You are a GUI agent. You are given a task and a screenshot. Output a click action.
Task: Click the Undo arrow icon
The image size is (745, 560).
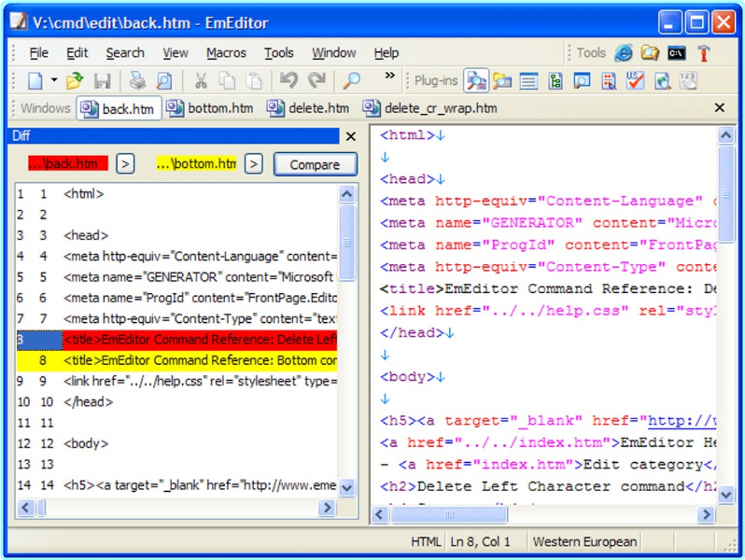(288, 81)
